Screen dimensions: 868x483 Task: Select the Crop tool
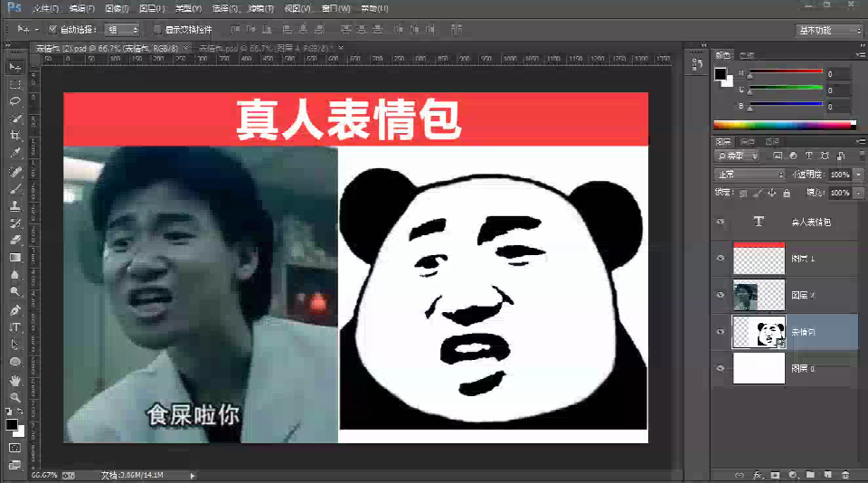pos(15,136)
